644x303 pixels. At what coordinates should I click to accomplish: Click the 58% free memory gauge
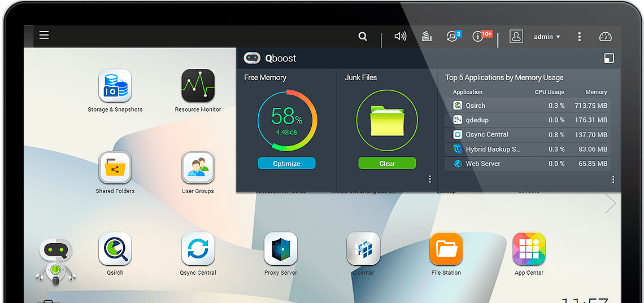(x=287, y=120)
